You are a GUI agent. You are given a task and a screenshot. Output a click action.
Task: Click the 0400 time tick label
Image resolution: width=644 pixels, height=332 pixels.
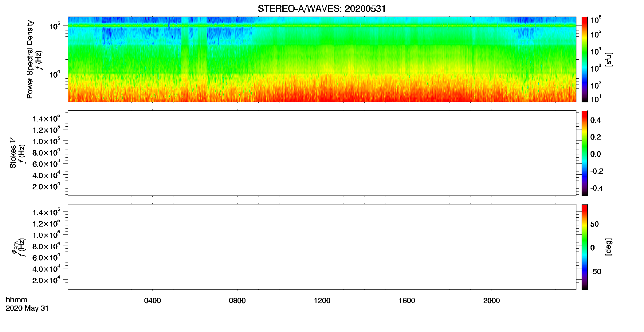click(x=152, y=301)
